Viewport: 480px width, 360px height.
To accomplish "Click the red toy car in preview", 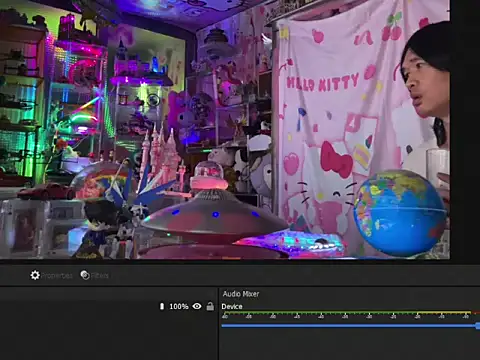I will [x=47, y=192].
